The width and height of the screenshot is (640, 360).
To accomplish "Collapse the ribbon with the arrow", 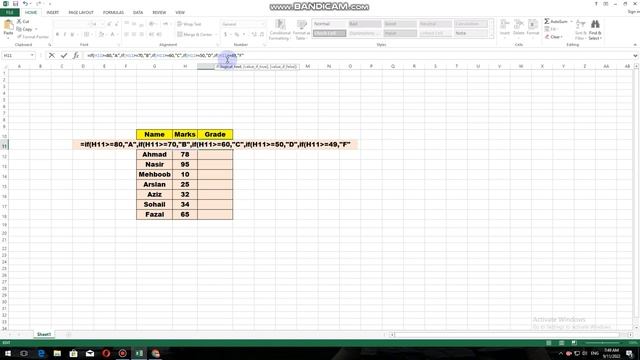I will (x=635, y=44).
